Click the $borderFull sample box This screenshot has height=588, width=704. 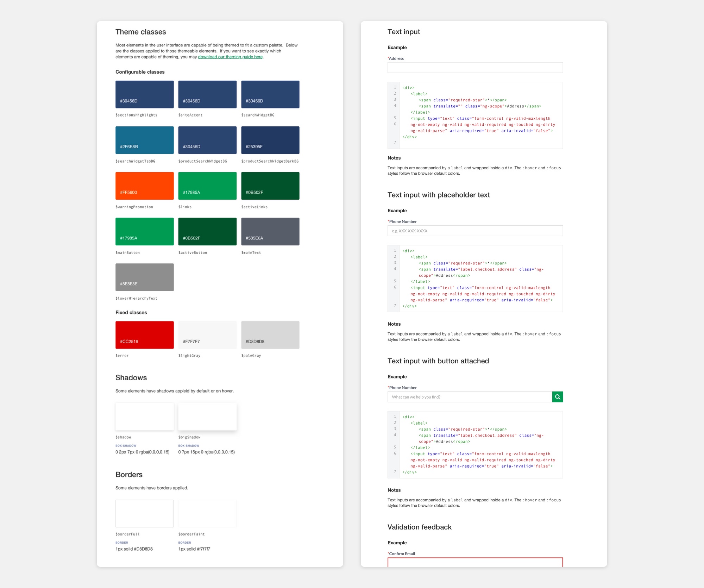tap(144, 513)
